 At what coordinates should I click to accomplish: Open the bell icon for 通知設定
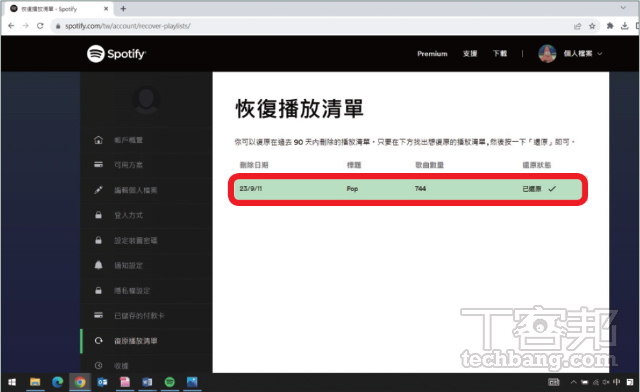pos(98,265)
